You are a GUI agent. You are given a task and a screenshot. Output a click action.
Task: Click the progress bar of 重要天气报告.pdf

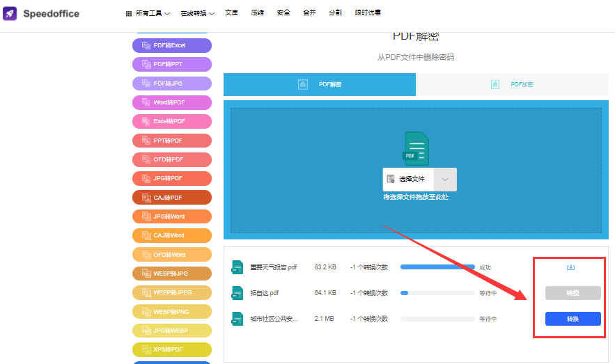[437, 267]
